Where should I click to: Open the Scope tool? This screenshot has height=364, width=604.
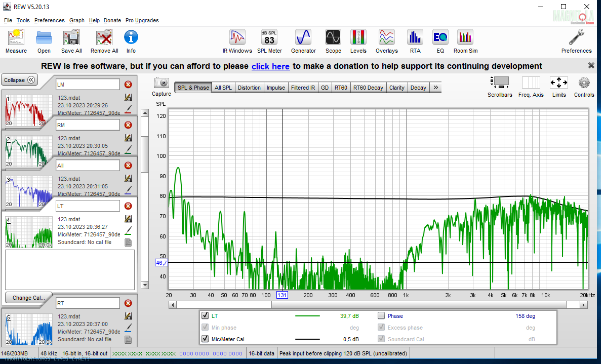pos(333,37)
